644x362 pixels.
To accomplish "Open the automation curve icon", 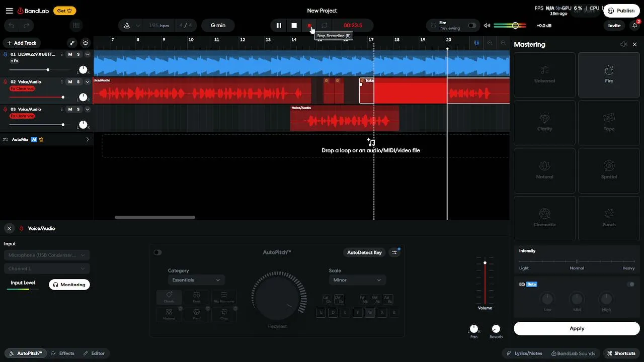I will [x=72, y=43].
